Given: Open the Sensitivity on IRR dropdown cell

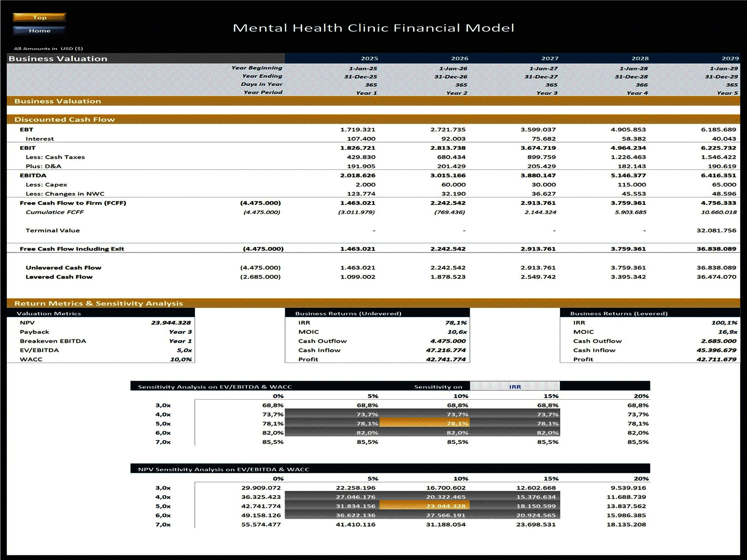Looking at the screenshot, I should (x=515, y=386).
